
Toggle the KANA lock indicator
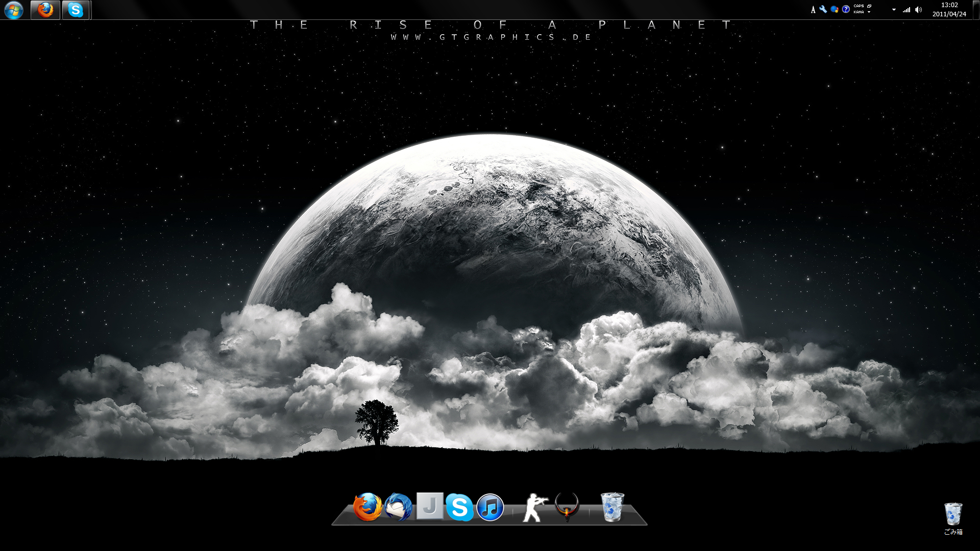(859, 12)
